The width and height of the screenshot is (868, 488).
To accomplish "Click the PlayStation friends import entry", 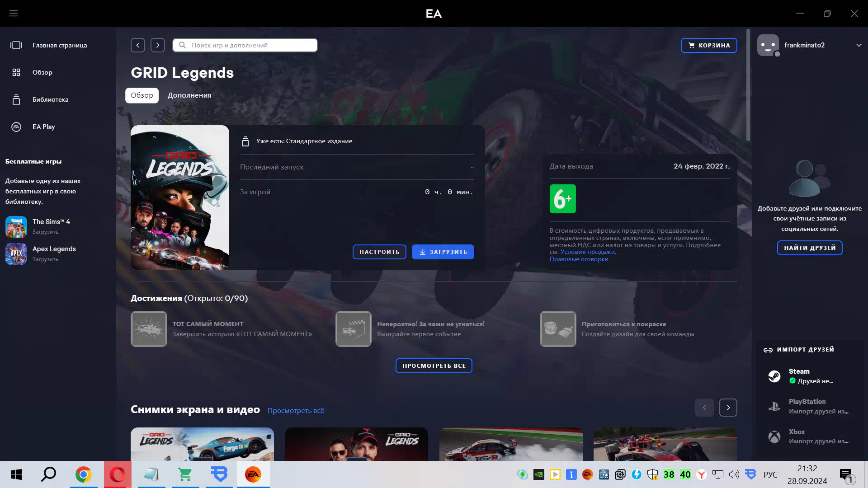I will pyautogui.click(x=809, y=406).
